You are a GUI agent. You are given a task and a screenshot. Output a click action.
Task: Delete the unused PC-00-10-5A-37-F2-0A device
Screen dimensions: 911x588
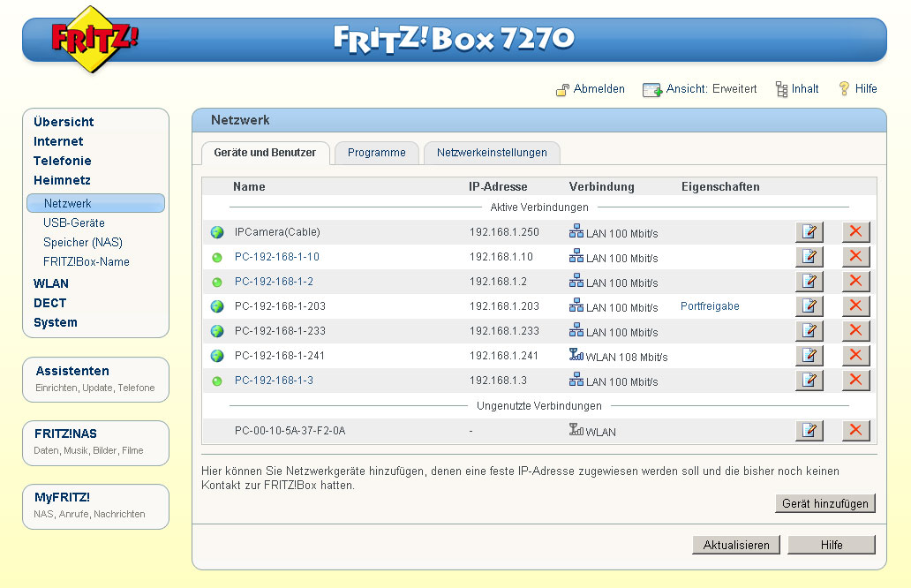click(x=855, y=431)
